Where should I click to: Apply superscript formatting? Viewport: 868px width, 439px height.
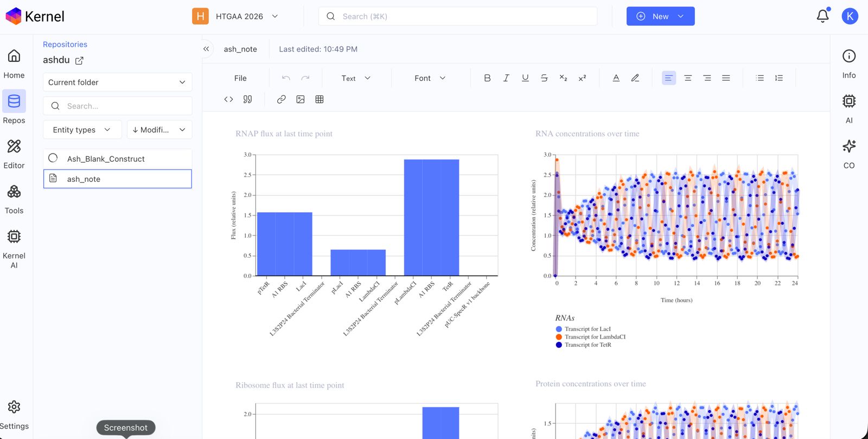[x=582, y=78]
